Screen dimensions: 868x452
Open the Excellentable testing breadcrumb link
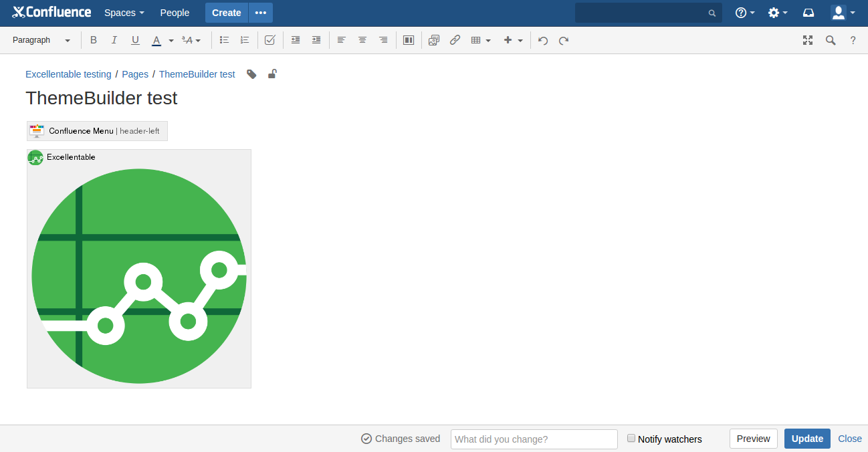68,74
